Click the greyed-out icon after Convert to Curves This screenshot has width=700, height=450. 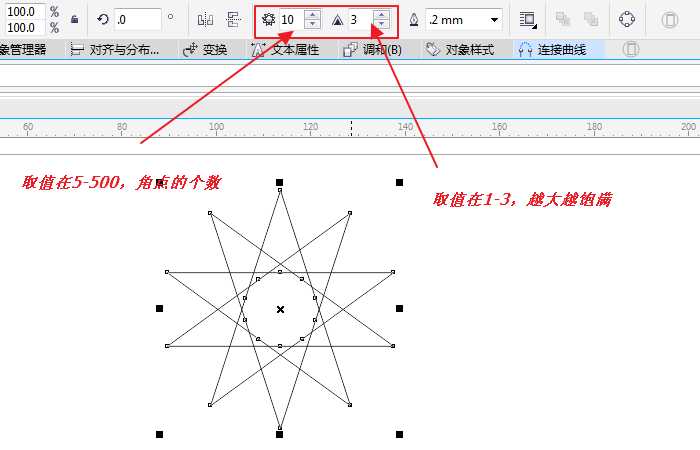click(x=669, y=20)
